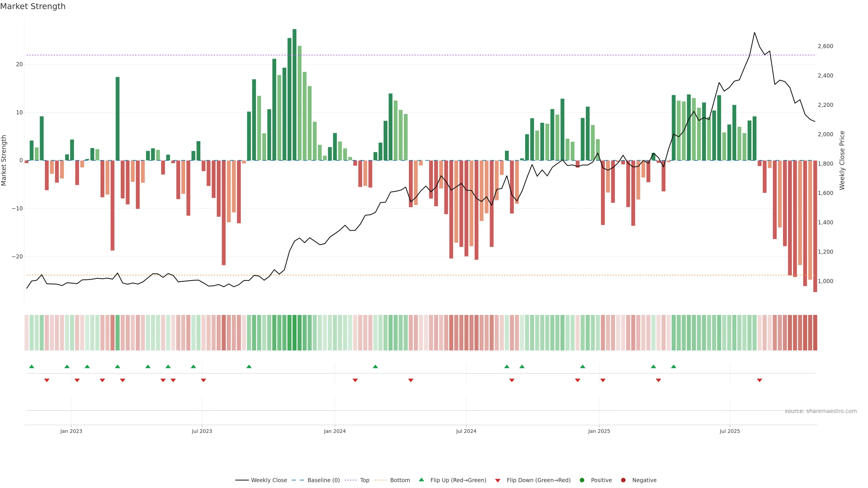Click the first red flip-down triangle marker
Image resolution: width=868 pixels, height=488 pixels.
tap(47, 380)
